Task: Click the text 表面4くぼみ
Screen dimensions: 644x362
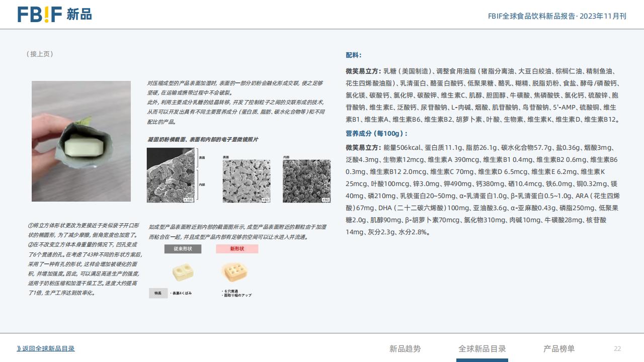Action: (x=181, y=293)
